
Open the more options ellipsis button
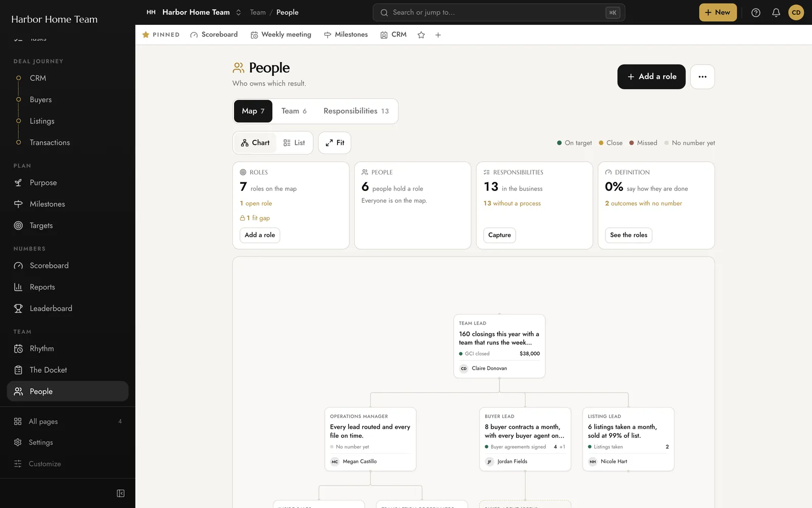click(x=702, y=77)
